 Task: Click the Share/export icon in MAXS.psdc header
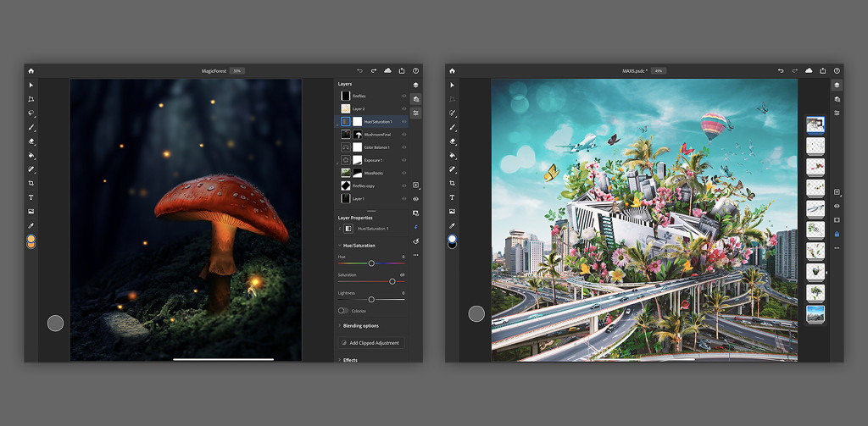822,70
